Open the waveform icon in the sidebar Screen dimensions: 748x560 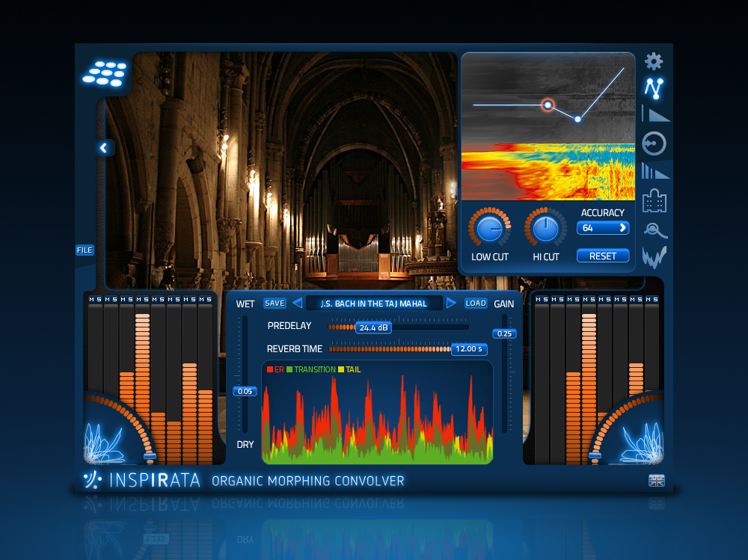pos(654,257)
